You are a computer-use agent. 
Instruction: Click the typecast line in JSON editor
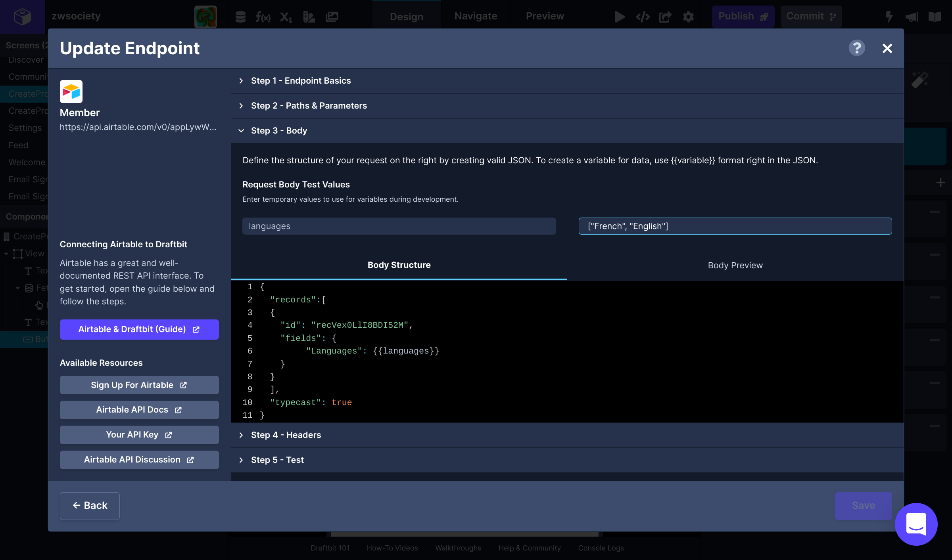(x=311, y=403)
